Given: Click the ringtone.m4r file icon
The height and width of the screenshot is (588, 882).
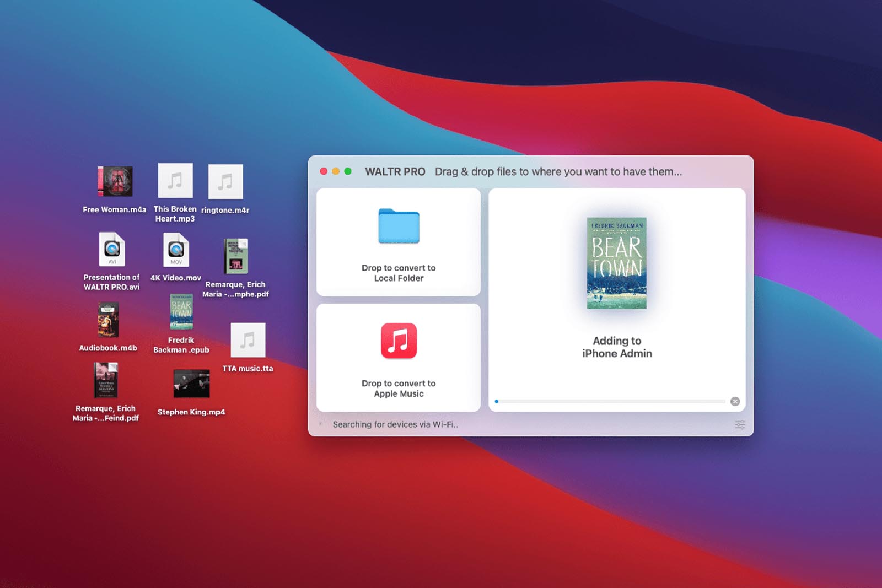Looking at the screenshot, I should (225, 181).
